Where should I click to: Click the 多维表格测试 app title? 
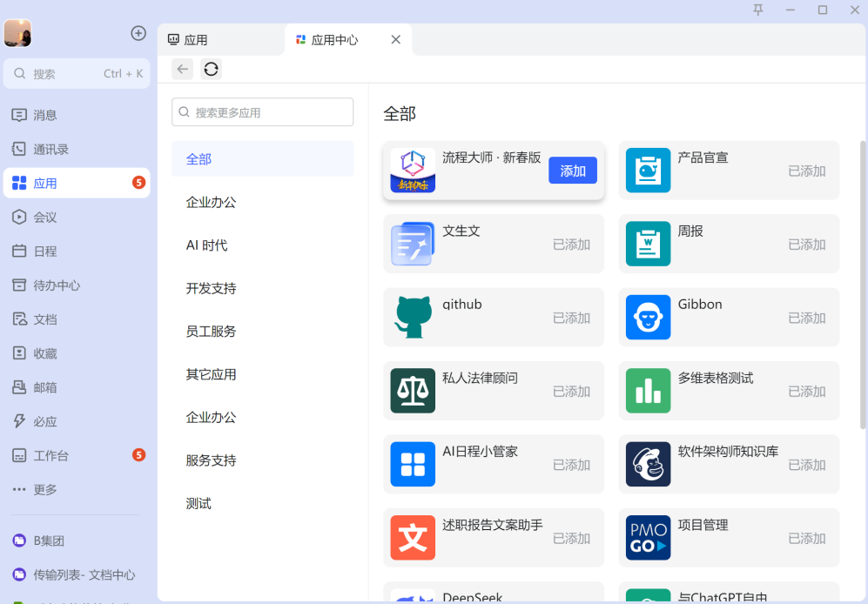[716, 378]
